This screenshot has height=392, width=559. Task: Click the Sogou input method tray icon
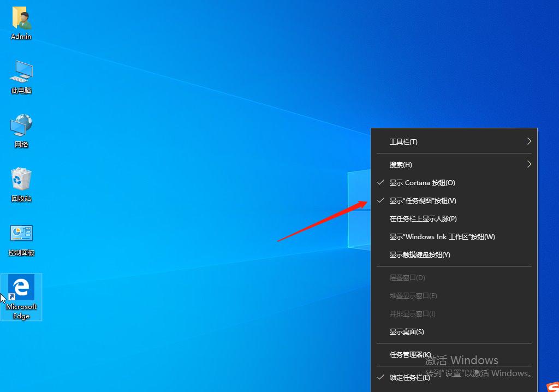[552, 387]
